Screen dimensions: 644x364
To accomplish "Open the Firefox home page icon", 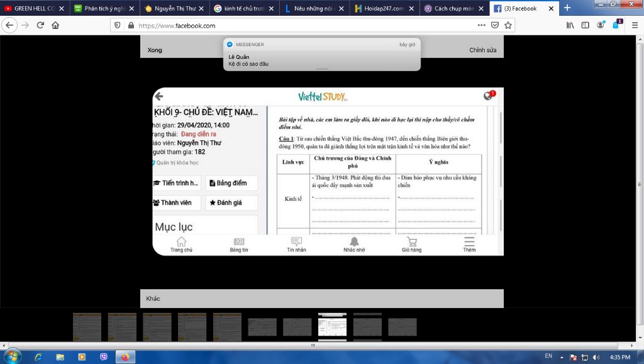I will [x=55, y=25].
